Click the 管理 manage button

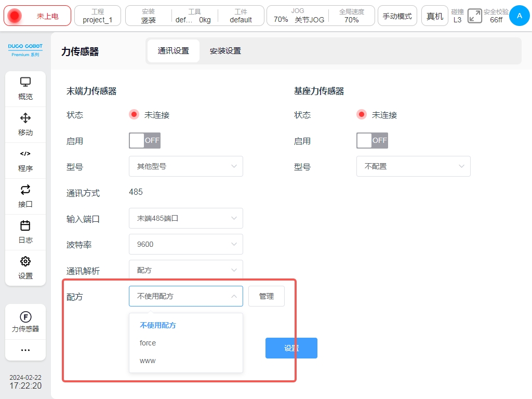(x=266, y=296)
